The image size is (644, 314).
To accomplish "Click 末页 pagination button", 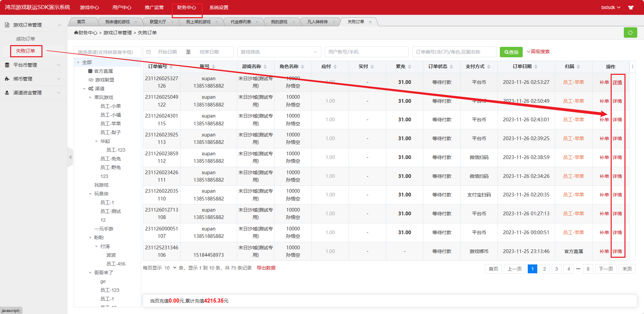I will pos(627,269).
